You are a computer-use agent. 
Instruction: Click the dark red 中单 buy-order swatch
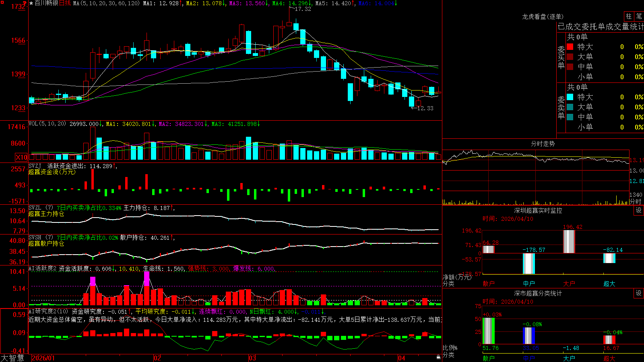[x=570, y=67]
